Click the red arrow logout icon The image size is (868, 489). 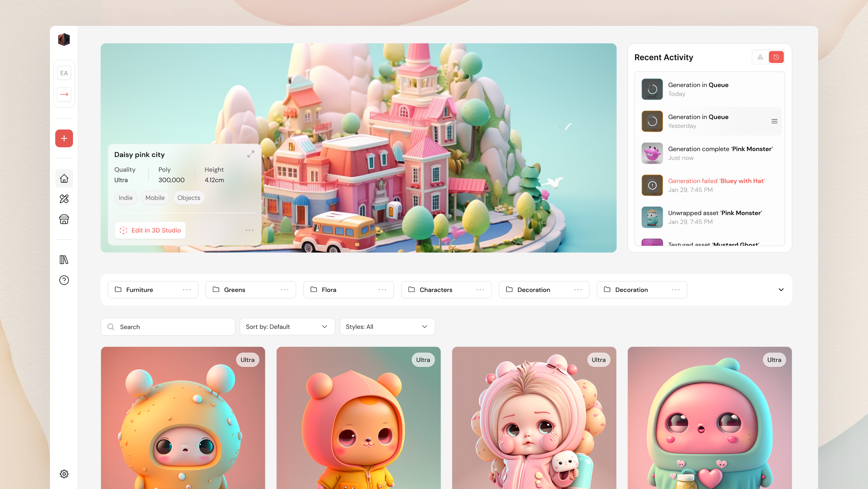[x=64, y=94]
